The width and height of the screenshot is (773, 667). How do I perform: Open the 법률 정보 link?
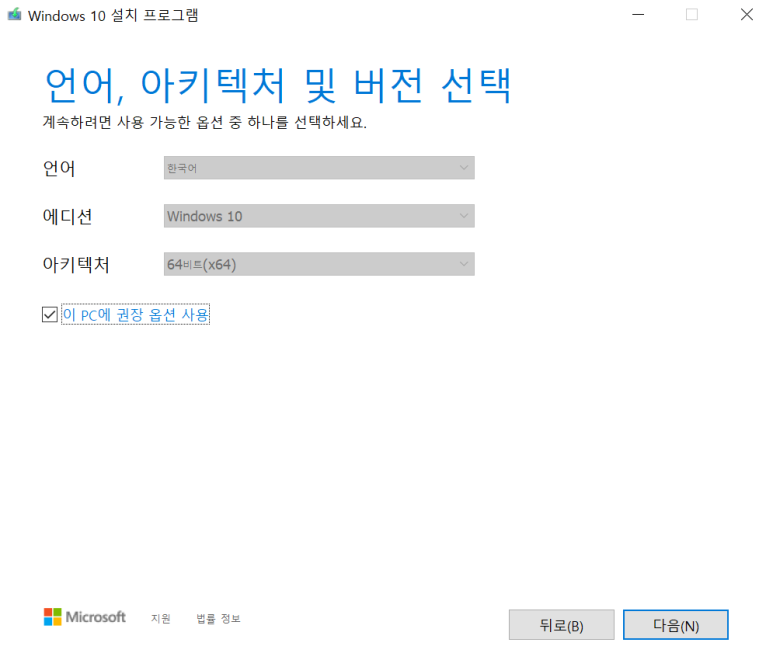click(x=218, y=618)
